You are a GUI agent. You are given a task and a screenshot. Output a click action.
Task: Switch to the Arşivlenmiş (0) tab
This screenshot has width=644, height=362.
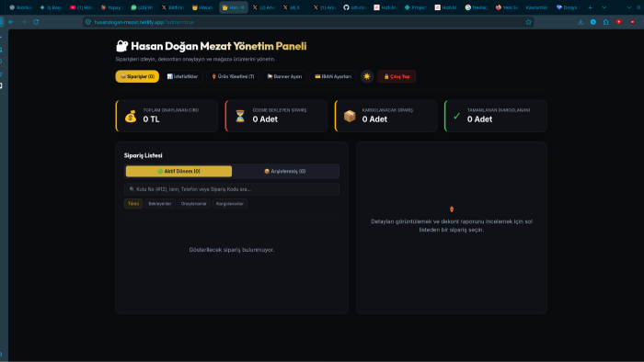[285, 172]
